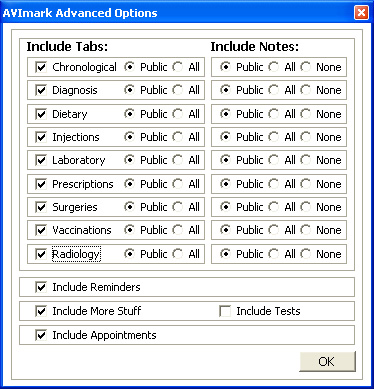Select None for Diagnosis notes
This screenshot has height=389, width=374.
click(x=305, y=90)
